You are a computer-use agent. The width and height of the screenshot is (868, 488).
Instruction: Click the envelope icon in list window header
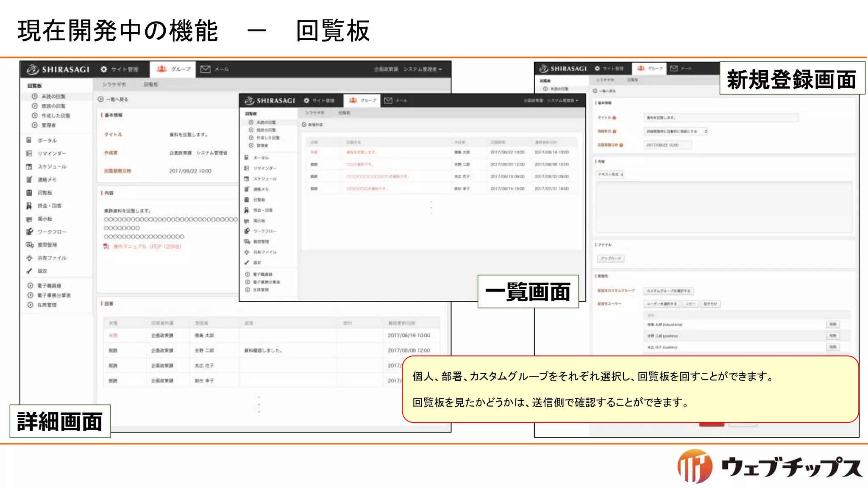(388, 100)
